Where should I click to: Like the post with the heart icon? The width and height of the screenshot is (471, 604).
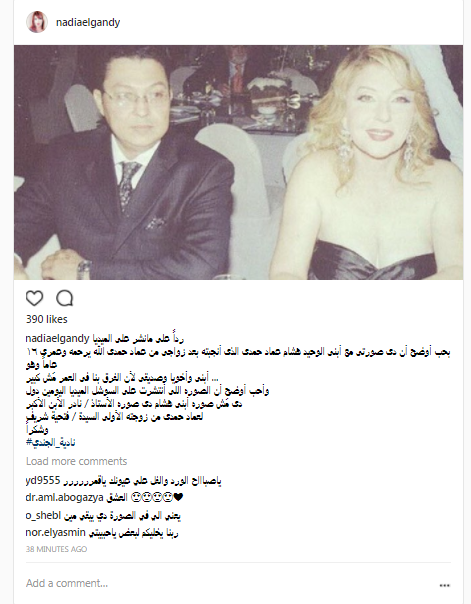(34, 299)
